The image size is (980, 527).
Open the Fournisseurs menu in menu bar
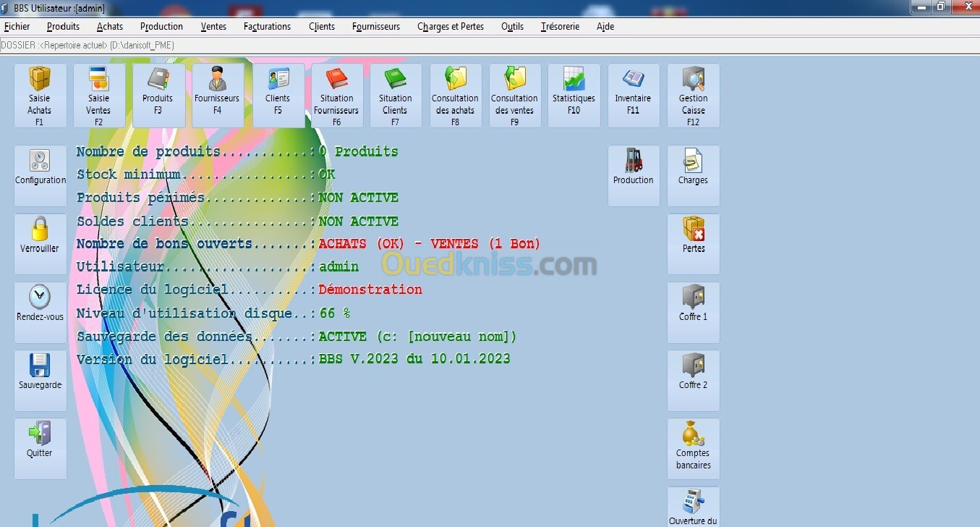(376, 27)
